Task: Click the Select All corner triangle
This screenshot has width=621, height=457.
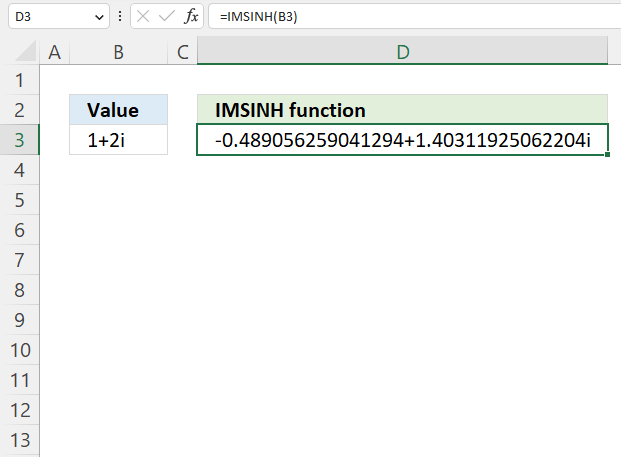Action: [x=25, y=51]
